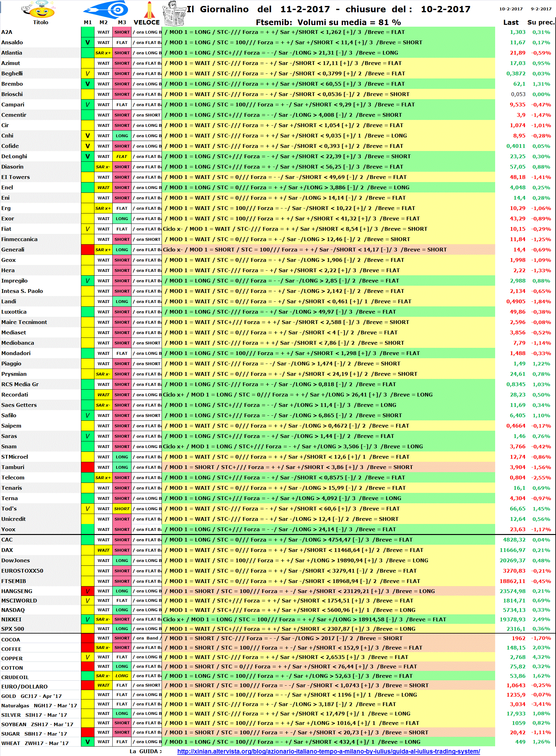The image size is (556, 756).
Task: Open the Iulius trading system guide link
Action: [x=329, y=751]
